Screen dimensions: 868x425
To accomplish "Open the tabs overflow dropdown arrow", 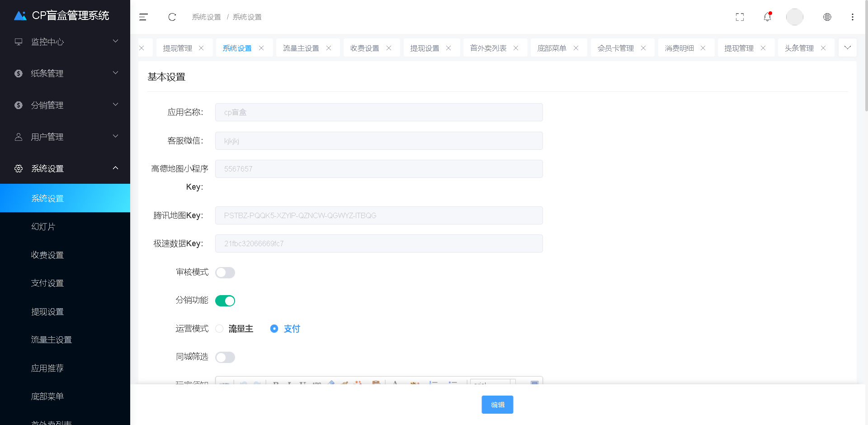I will (x=847, y=48).
